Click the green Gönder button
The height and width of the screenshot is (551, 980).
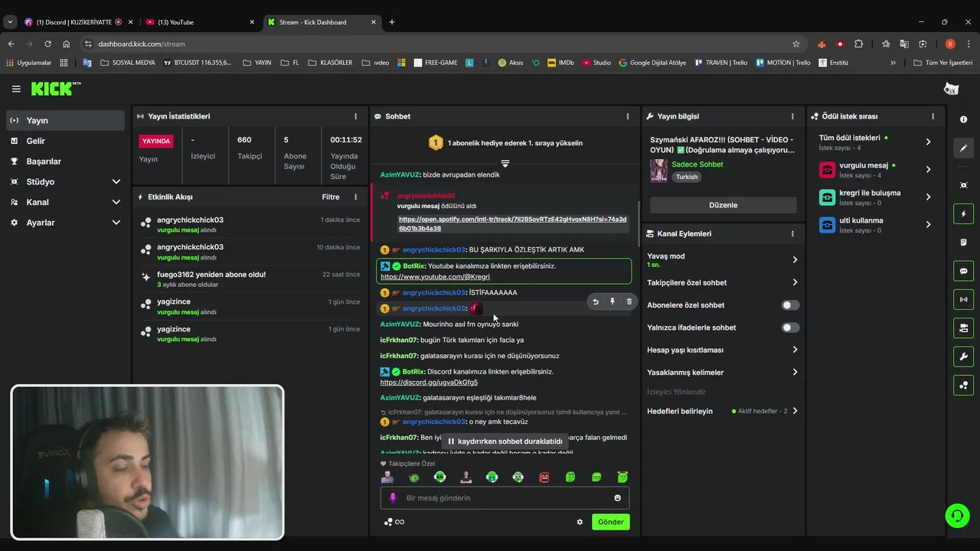point(610,522)
